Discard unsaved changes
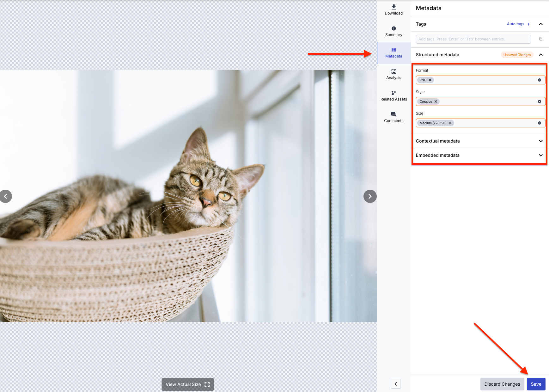 click(502, 384)
